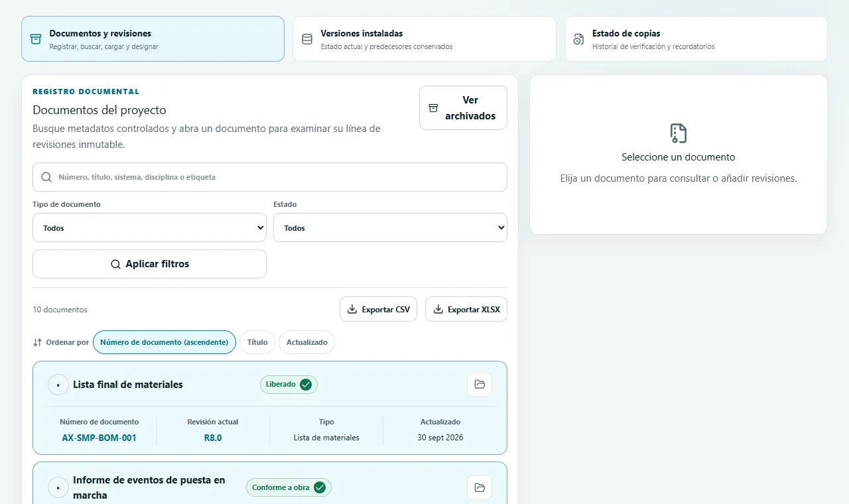Screen dimensions: 849x504
Task: Click revision value R8.0
Action: pos(213,438)
